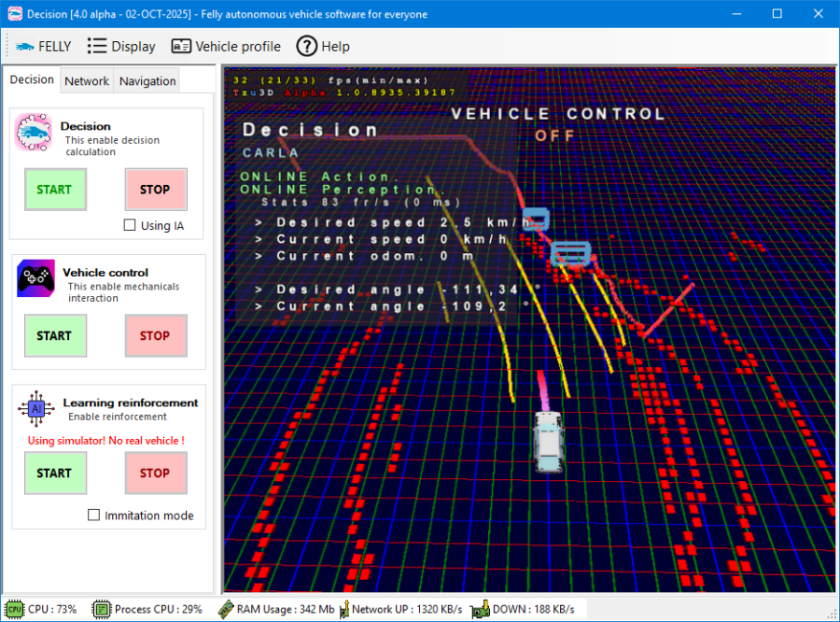Open the Display menu
This screenshot has height=622, width=840.
121,46
